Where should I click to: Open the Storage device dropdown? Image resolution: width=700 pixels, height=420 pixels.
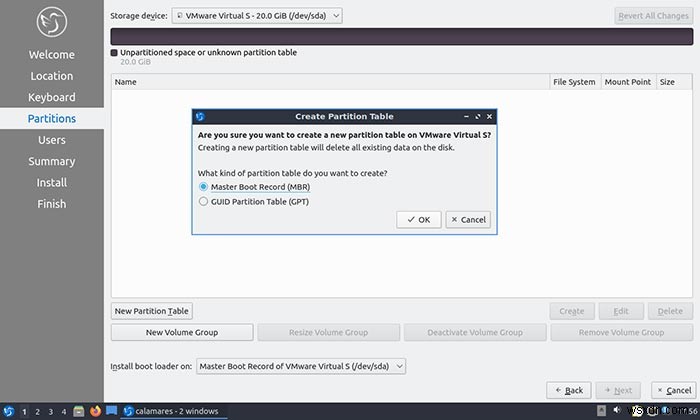tap(257, 16)
